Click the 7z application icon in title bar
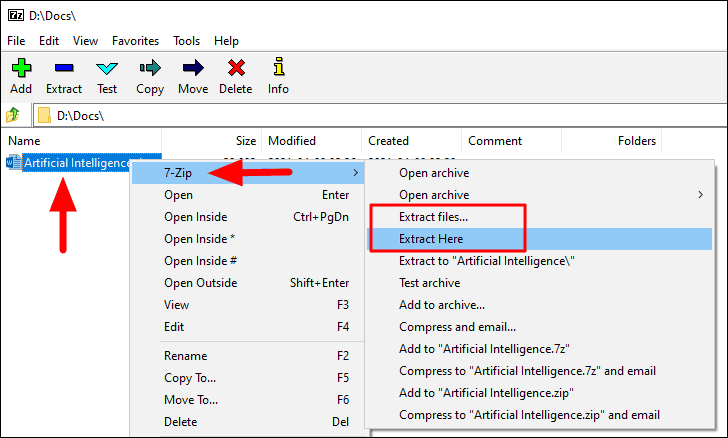This screenshot has height=438, width=728. [16, 15]
